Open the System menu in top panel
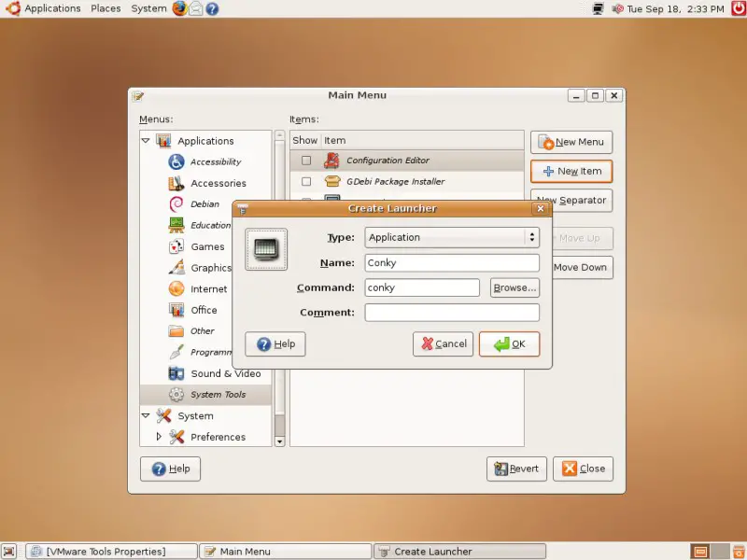 point(148,8)
